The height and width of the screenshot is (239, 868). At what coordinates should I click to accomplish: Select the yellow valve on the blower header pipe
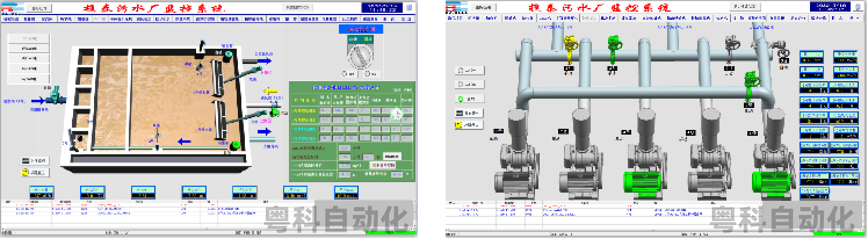point(571,48)
